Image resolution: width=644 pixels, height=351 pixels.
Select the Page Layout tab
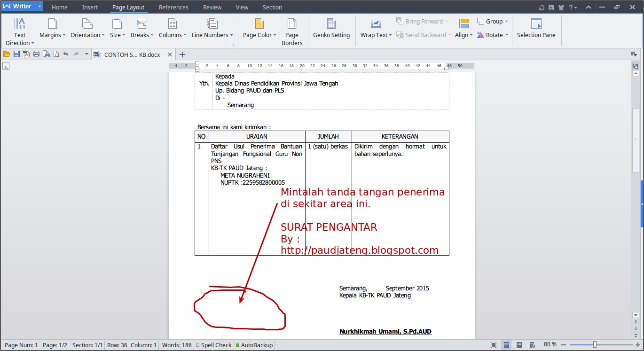128,8
